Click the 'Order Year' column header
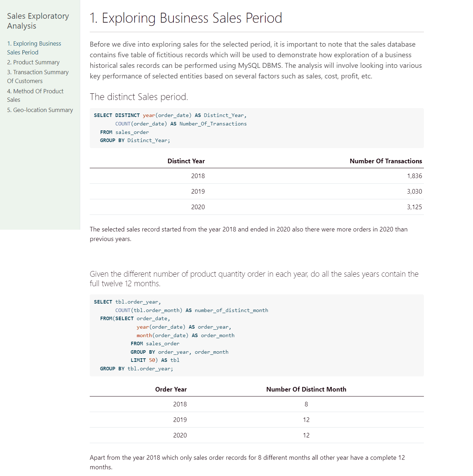473x476 pixels. (171, 389)
